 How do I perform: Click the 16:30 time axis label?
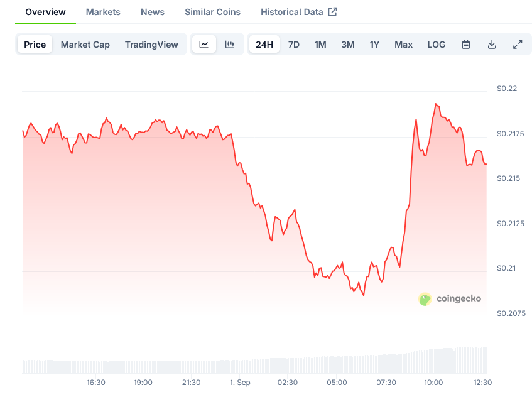(96, 383)
